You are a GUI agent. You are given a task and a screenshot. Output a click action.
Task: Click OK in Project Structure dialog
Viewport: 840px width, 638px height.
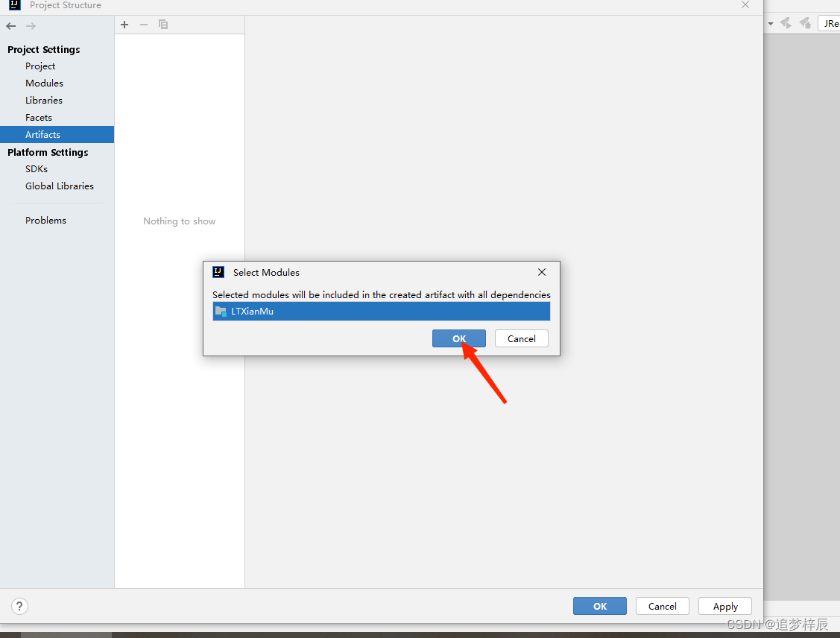tap(599, 606)
